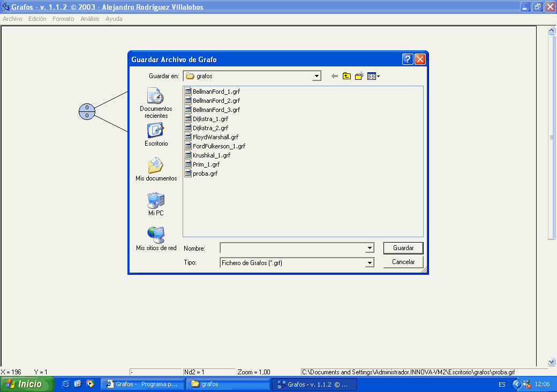The image size is (557, 392).
Task: Select Mi PC in the sidebar
Action: pyautogui.click(x=156, y=204)
